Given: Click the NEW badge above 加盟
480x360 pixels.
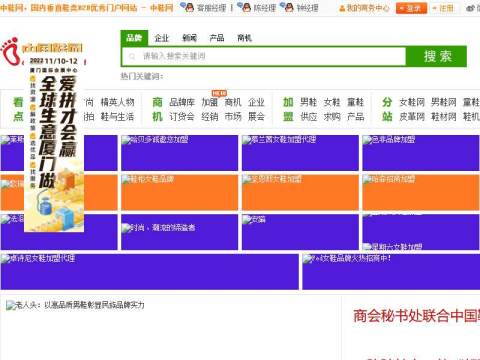Looking at the screenshot, I should coord(219,93).
